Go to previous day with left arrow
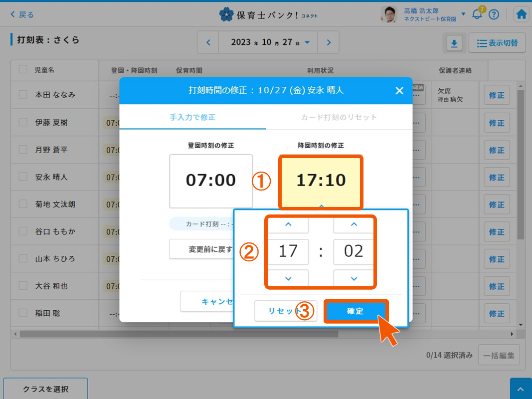Image resolution: width=532 pixels, height=399 pixels. coord(208,42)
